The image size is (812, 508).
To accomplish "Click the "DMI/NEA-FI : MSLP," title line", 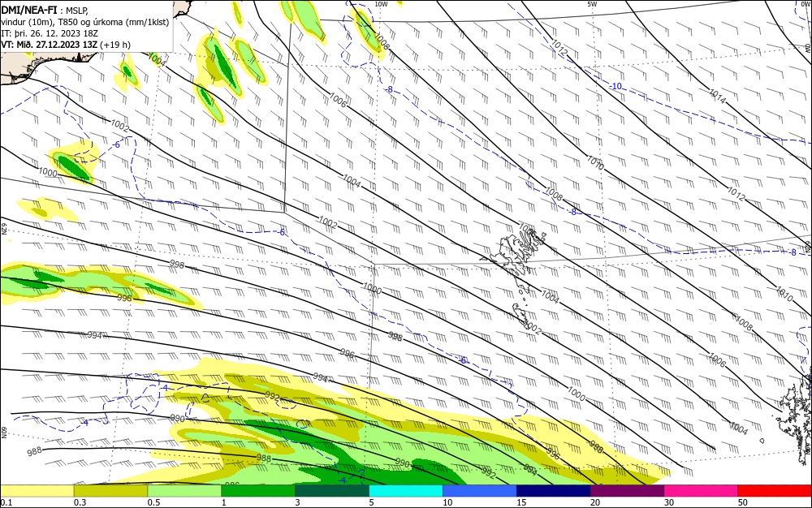I will pyautogui.click(x=45, y=10).
